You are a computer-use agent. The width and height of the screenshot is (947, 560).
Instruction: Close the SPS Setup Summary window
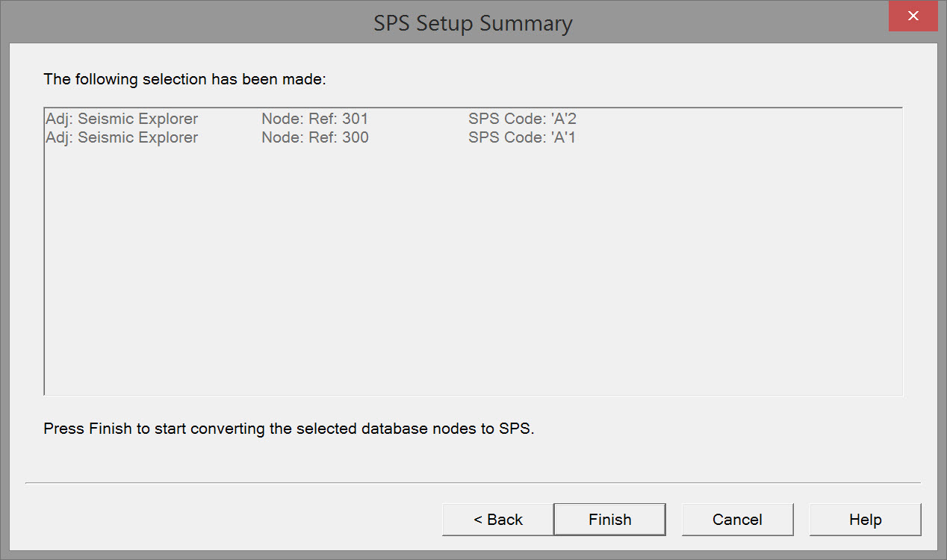[x=913, y=16]
